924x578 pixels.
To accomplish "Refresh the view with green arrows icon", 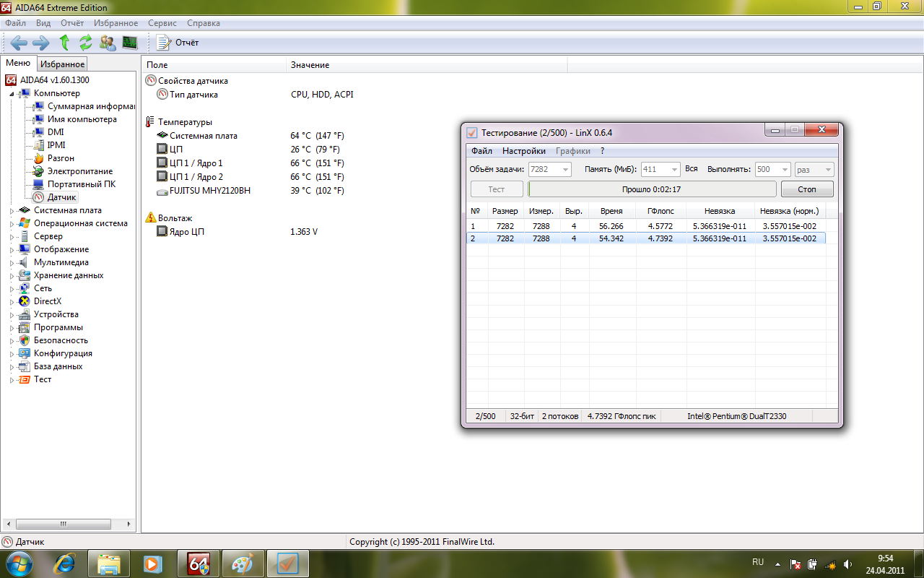I will [x=86, y=43].
